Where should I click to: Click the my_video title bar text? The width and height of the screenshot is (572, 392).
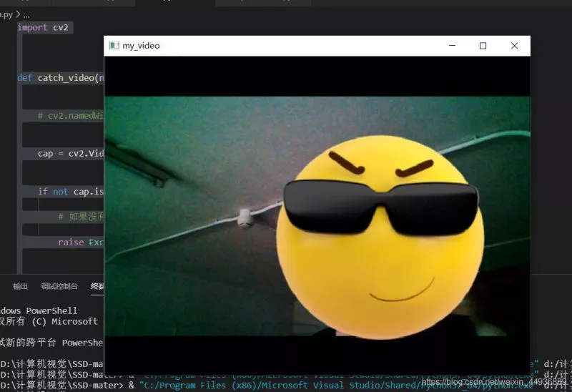(141, 46)
